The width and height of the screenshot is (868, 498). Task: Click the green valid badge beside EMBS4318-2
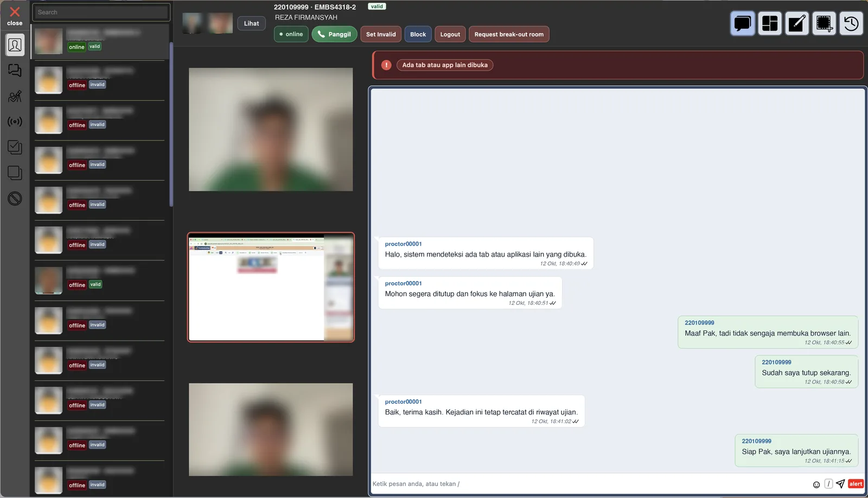click(x=377, y=7)
